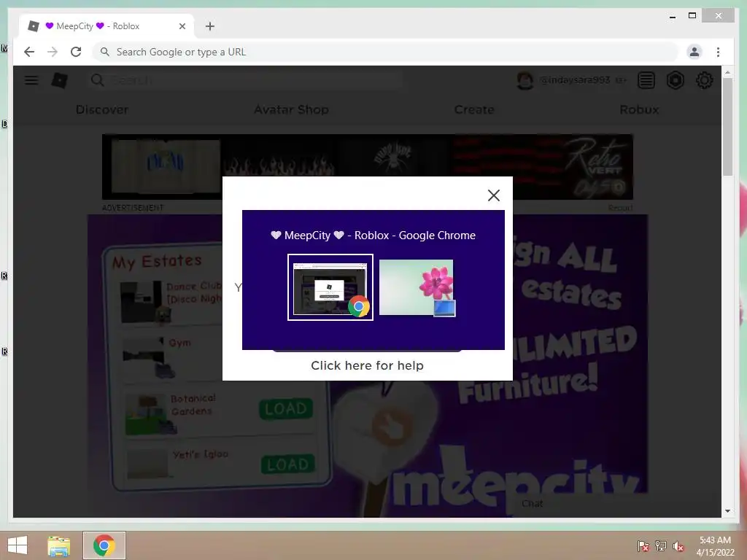Screen dimensions: 747x560
Task: Close the Roblox launch dialog
Action: (494, 195)
